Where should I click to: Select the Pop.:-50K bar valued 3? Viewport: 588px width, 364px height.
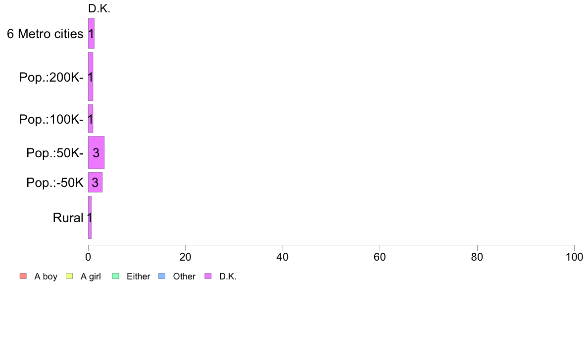point(95,182)
